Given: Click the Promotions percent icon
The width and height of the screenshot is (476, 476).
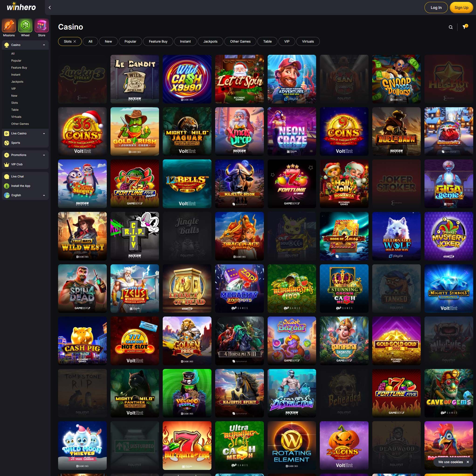Looking at the screenshot, I should [7, 155].
